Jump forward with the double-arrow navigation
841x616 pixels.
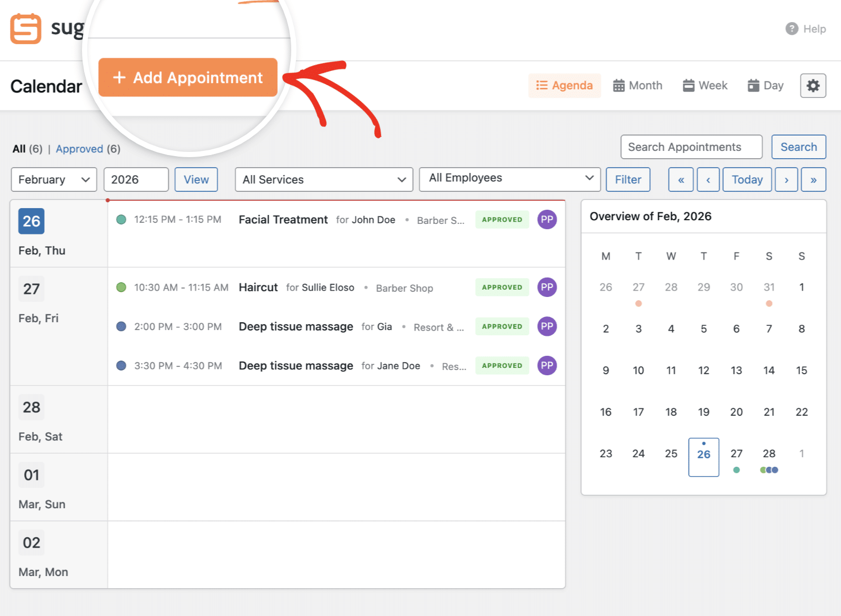click(814, 179)
